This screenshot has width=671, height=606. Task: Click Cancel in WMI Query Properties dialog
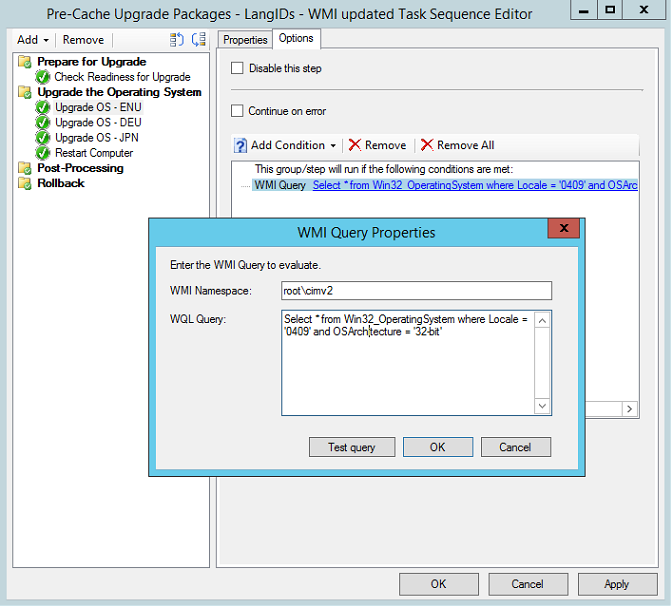[x=516, y=447]
